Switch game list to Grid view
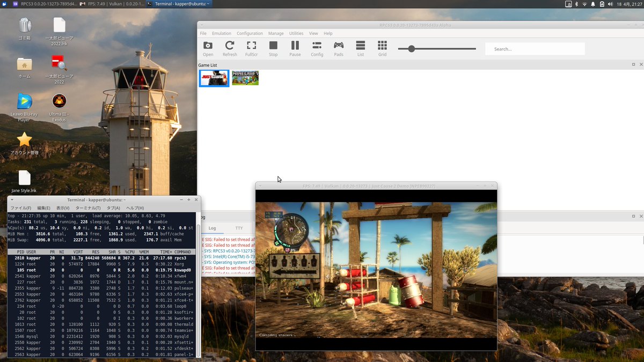Viewport: 644px width, 362px height. 382,49
